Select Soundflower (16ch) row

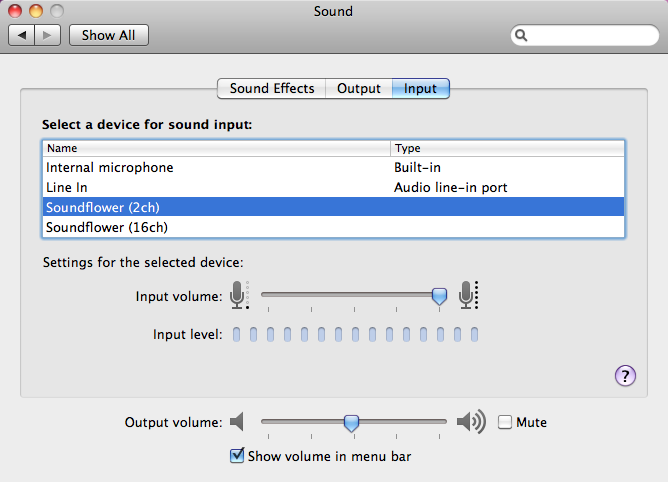[x=334, y=228]
